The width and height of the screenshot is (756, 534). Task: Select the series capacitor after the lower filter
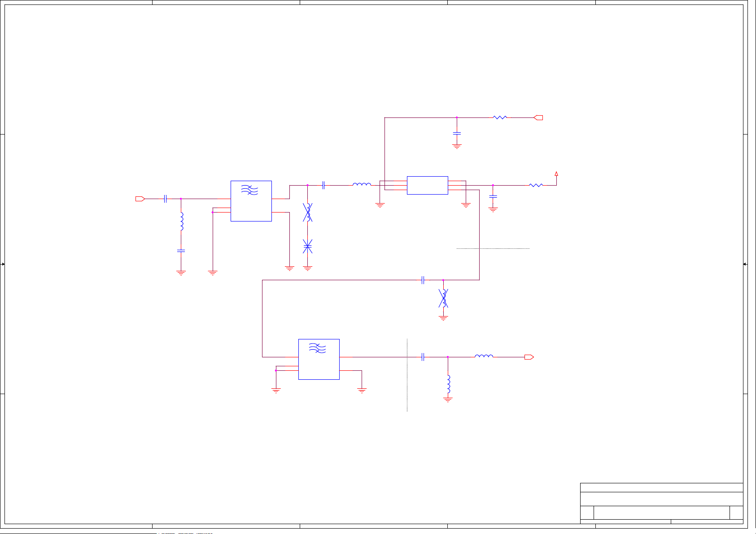(423, 357)
